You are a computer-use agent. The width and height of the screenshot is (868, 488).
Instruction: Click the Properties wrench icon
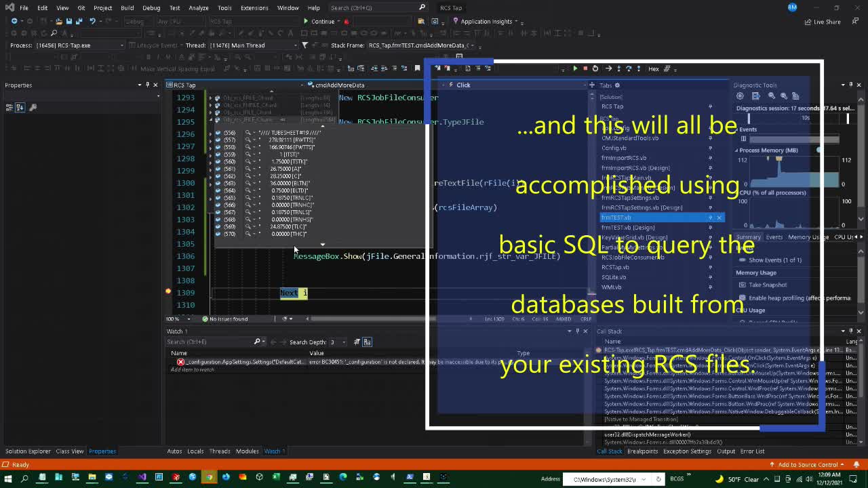pos(33,107)
